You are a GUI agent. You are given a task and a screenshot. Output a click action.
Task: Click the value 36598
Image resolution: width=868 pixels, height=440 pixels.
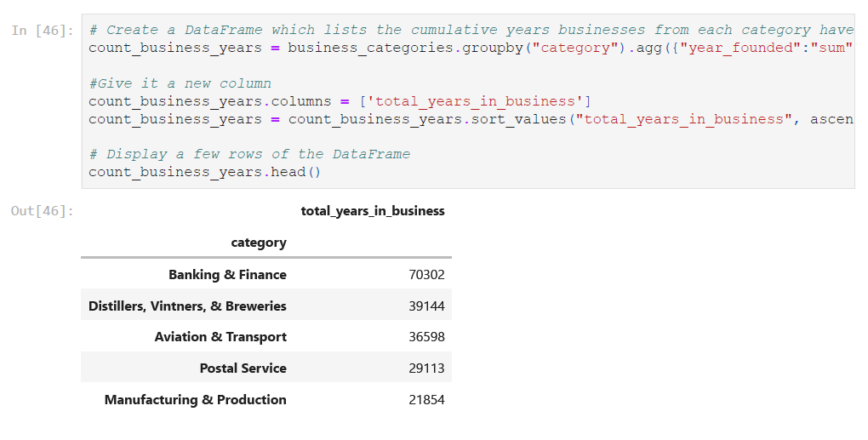click(426, 336)
